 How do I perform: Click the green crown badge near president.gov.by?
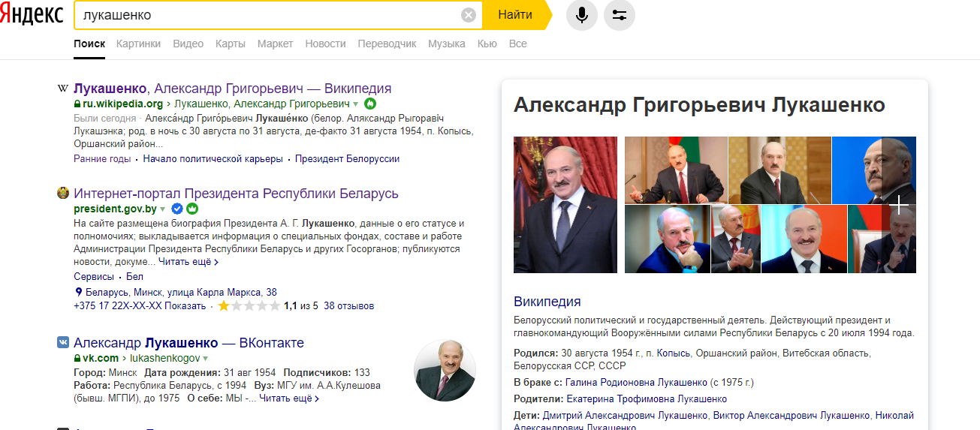pos(191,209)
